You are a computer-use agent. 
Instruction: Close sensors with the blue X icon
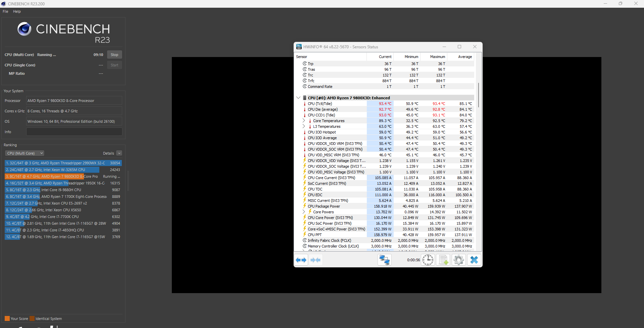[x=474, y=260]
